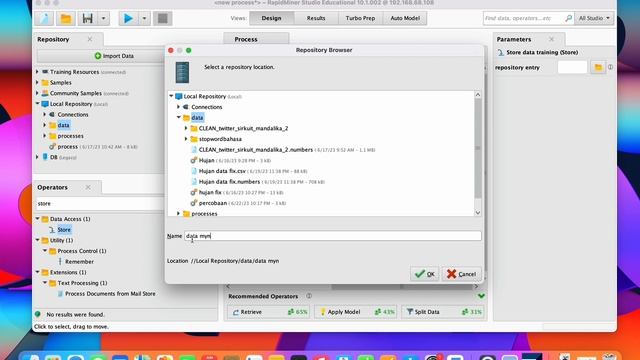Click the Recommended Operators info icon
640x360 pixels.
tap(309, 296)
